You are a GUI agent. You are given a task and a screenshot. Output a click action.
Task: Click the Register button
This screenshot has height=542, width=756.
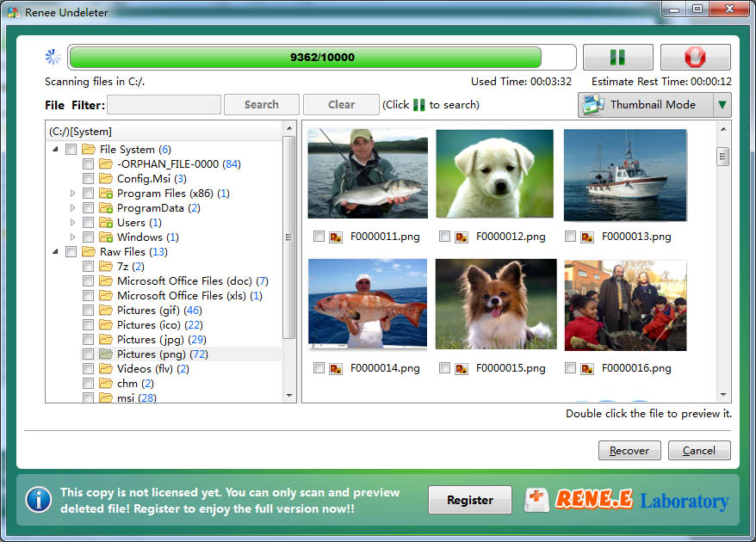[x=470, y=500]
